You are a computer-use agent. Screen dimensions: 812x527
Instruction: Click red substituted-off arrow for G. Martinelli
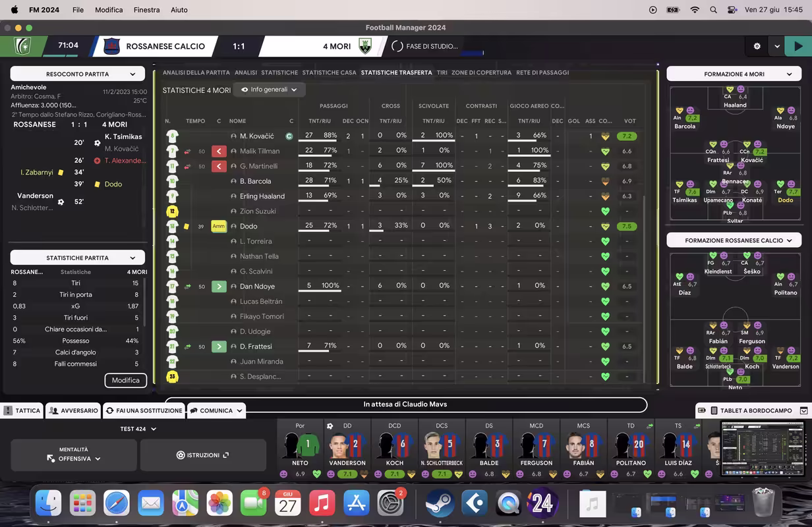pos(219,166)
